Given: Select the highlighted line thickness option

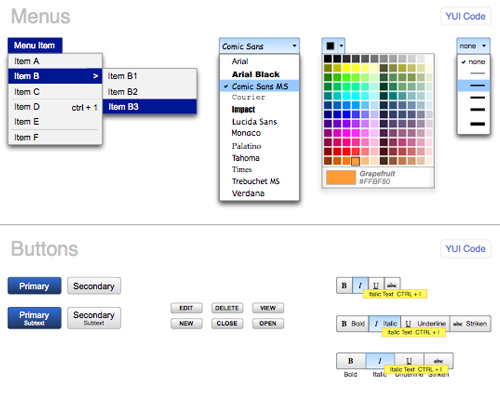Looking at the screenshot, I should pyautogui.click(x=473, y=86).
